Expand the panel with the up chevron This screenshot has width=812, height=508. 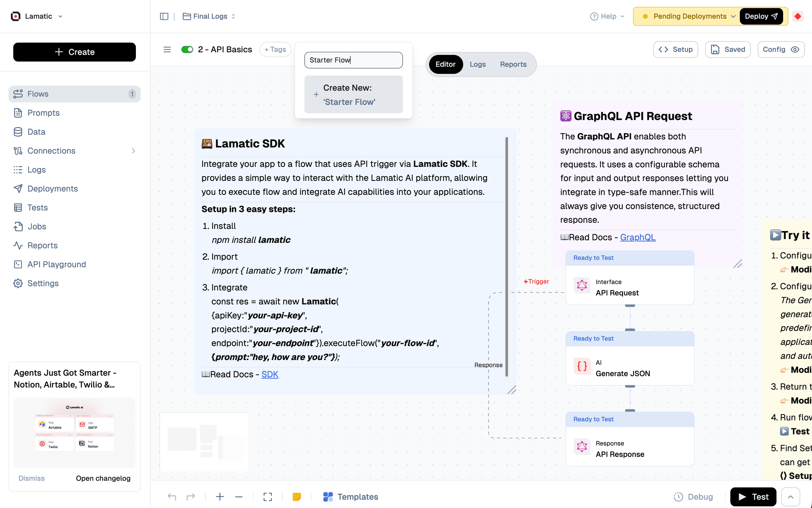click(790, 497)
